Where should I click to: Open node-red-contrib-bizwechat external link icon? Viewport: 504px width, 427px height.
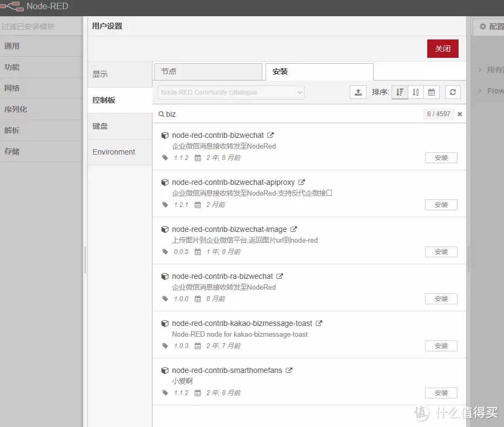tap(270, 135)
